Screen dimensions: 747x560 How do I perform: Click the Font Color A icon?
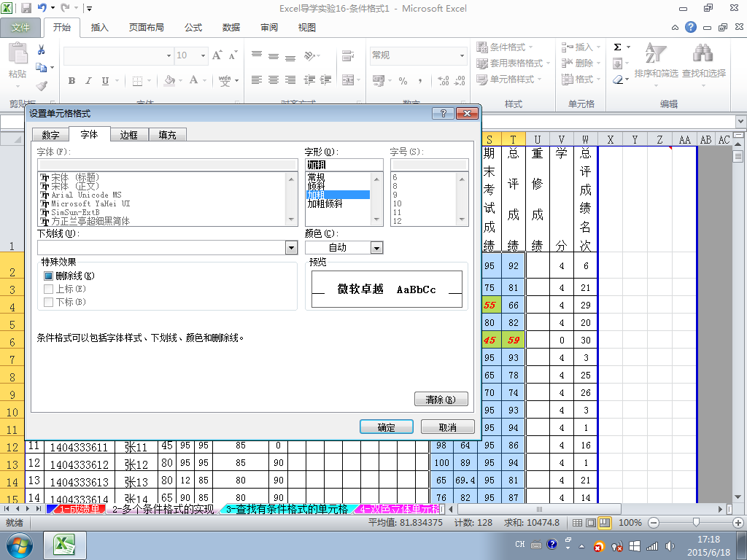pyautogui.click(x=193, y=80)
